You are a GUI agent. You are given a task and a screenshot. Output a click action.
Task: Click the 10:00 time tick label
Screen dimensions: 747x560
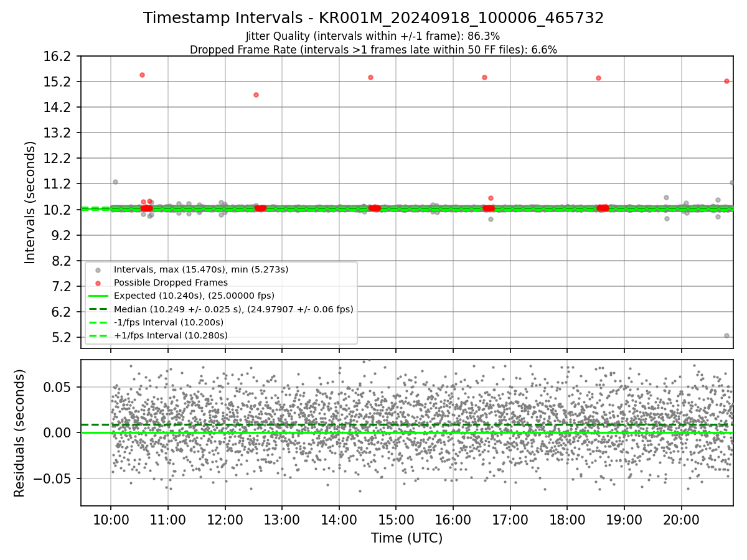tap(111, 520)
